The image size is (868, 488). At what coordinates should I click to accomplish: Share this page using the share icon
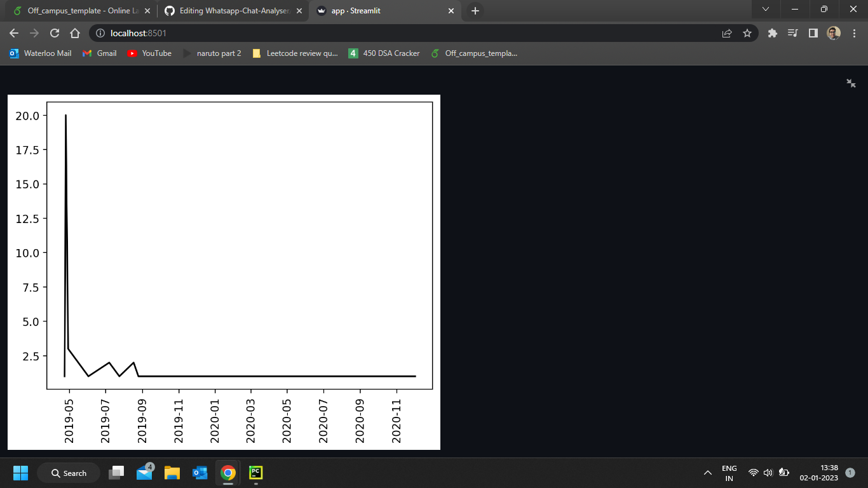726,33
